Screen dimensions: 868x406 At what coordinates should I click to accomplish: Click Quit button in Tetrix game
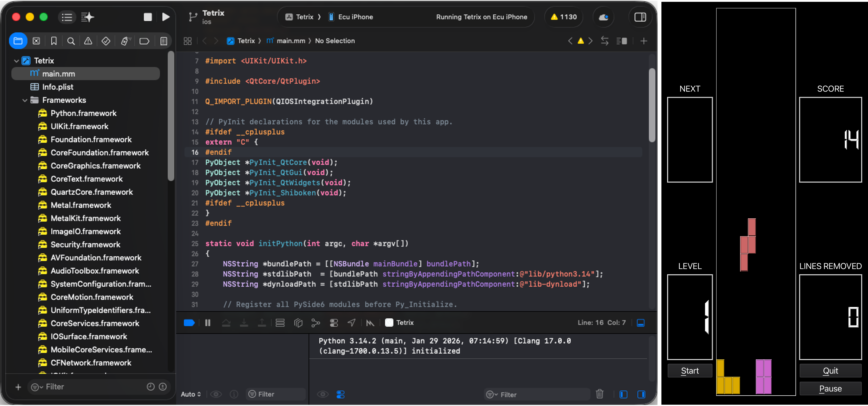coord(830,371)
